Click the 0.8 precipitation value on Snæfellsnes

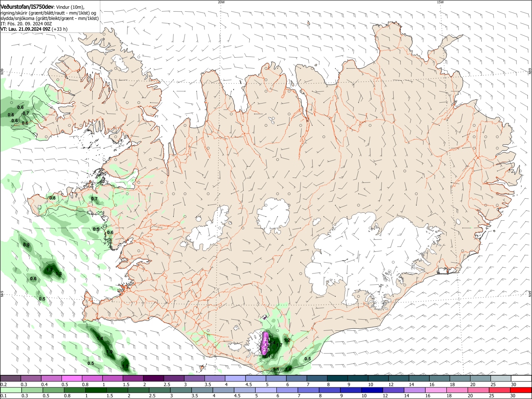pyautogui.click(x=52, y=198)
